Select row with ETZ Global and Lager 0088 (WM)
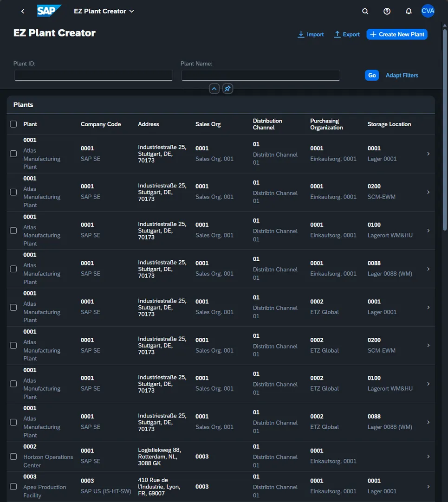The width and height of the screenshot is (448, 502). tap(13, 422)
